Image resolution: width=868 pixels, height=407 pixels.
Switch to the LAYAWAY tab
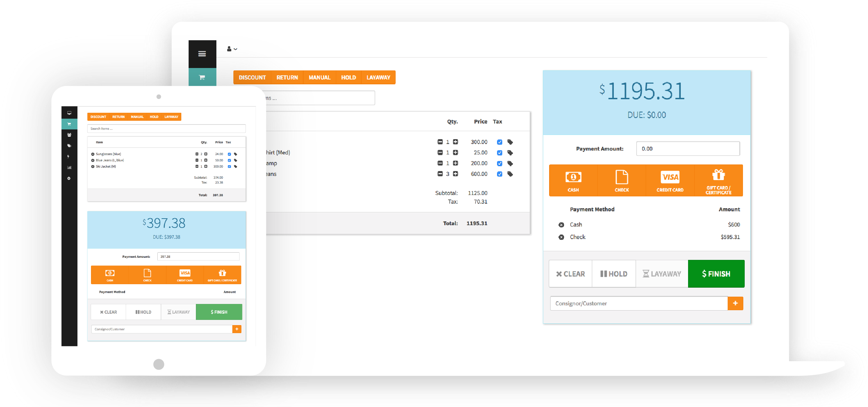[x=379, y=77]
